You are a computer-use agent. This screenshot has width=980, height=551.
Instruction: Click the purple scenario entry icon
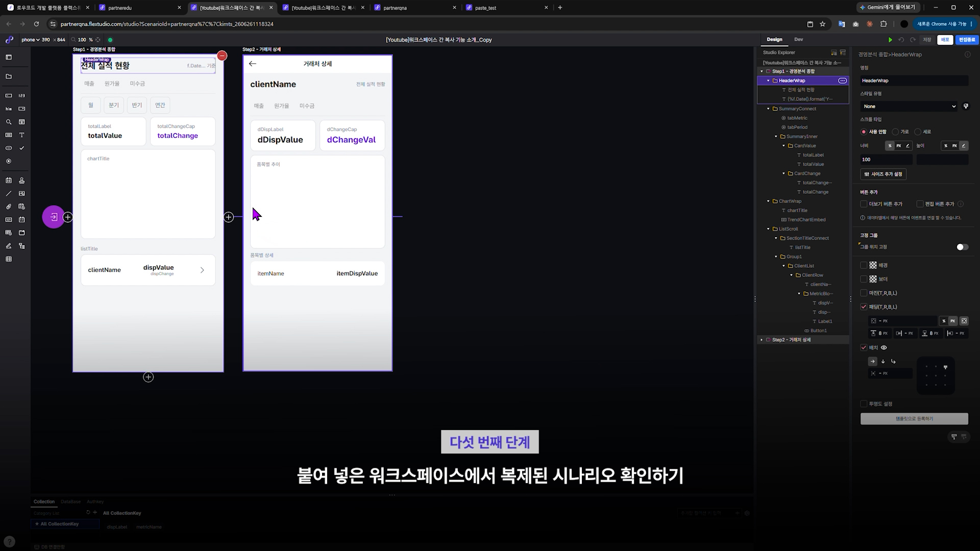[x=54, y=217]
